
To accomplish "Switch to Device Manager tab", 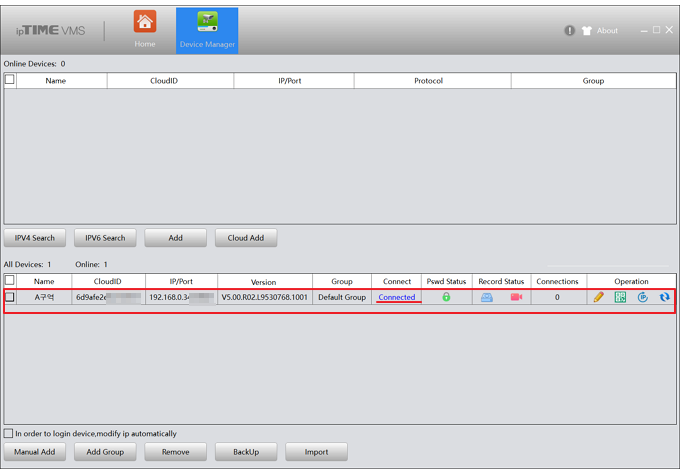I will pos(207,30).
